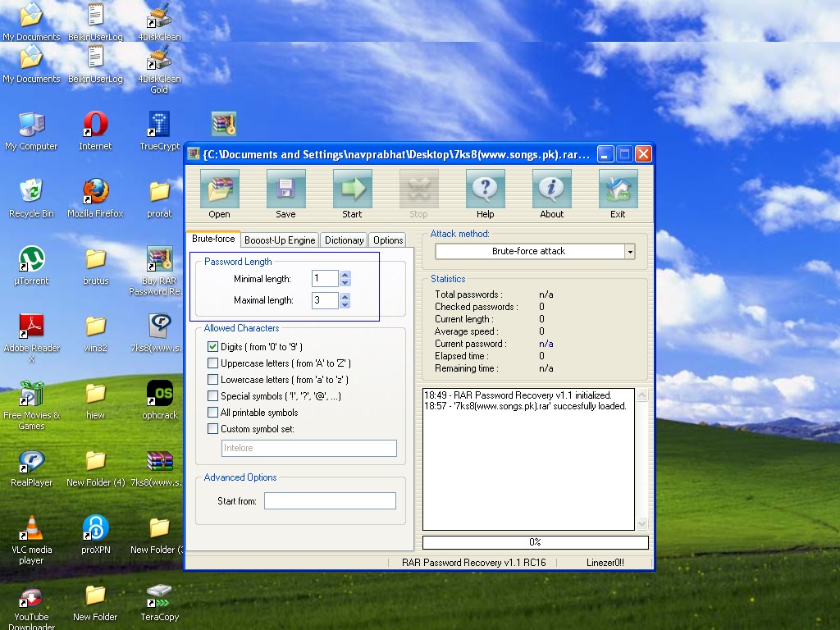
Task: Switch to the Brute-force tab
Action: click(213, 239)
